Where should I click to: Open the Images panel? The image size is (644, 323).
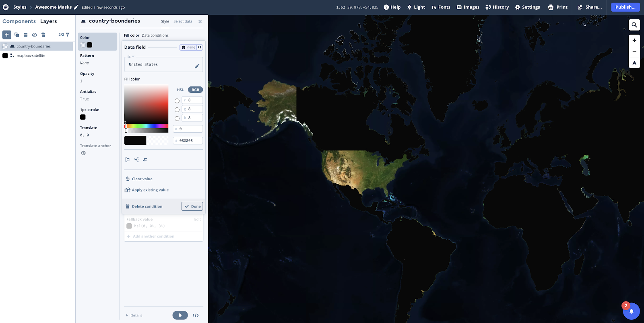click(468, 7)
